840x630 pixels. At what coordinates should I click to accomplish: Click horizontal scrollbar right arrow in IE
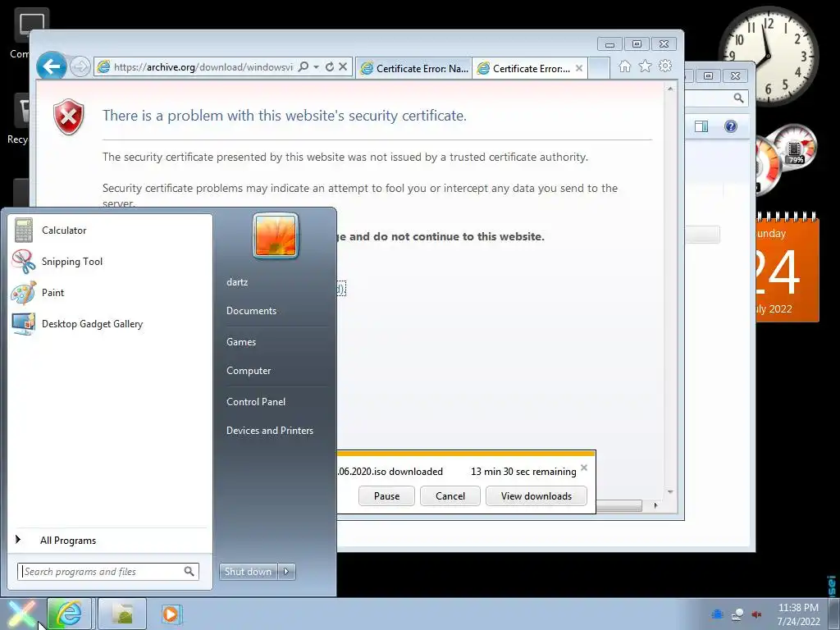[655, 505]
